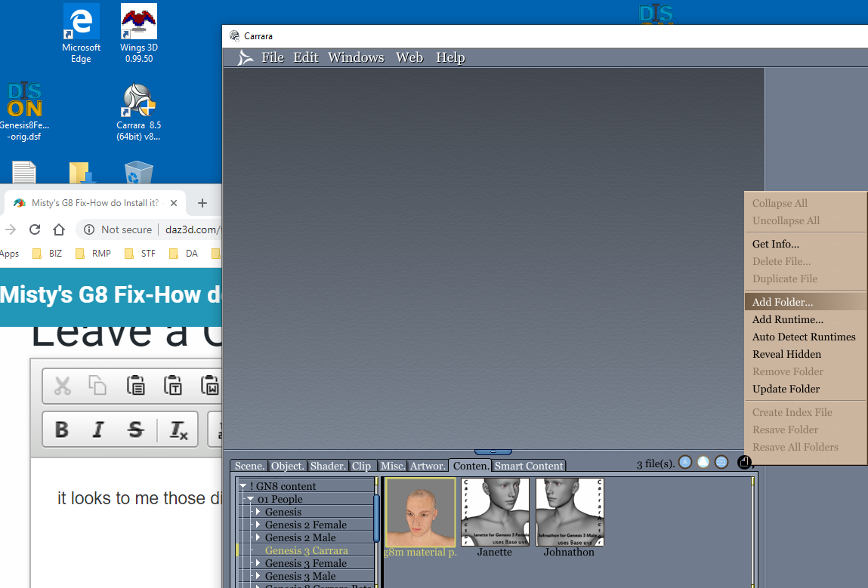Click Paste as plain text icon in editor
The height and width of the screenshot is (588, 868).
coord(173,386)
